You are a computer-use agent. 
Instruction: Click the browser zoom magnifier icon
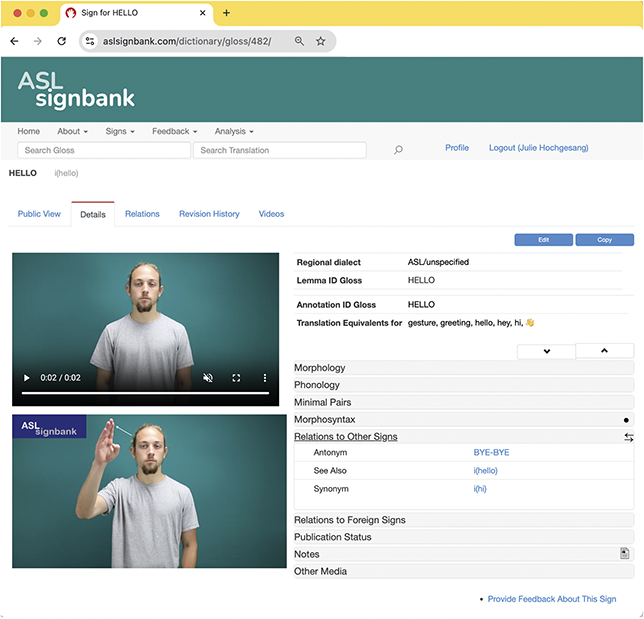pos(299,41)
